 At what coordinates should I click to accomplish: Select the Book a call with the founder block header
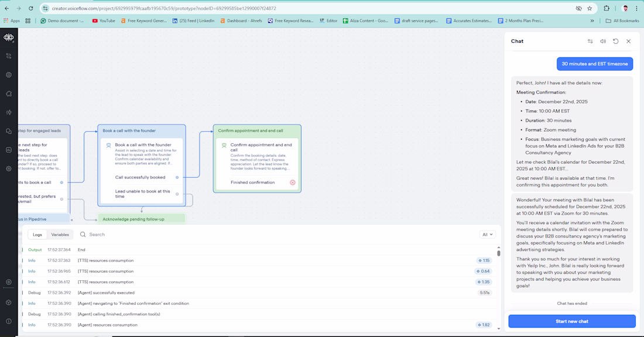(142, 130)
